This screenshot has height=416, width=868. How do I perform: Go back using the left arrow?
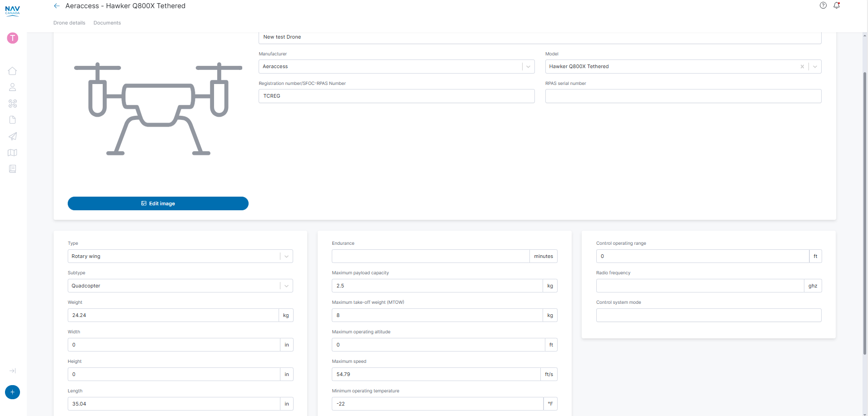(x=57, y=6)
